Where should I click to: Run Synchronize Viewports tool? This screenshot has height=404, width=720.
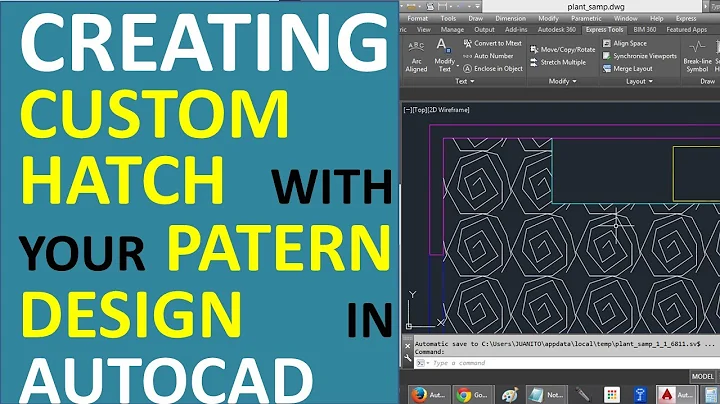pyautogui.click(x=640, y=56)
